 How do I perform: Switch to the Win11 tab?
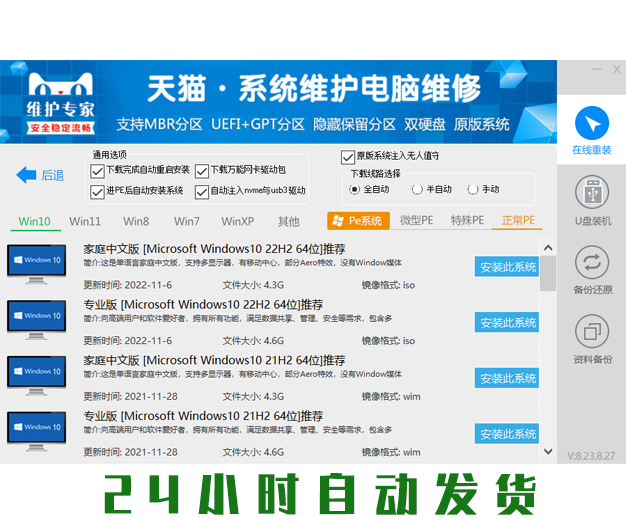pyautogui.click(x=85, y=221)
